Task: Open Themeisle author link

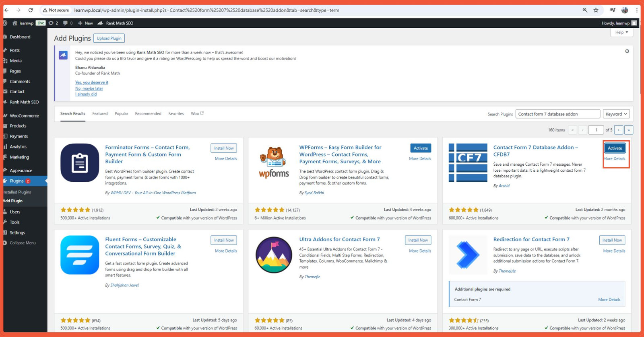Action: (x=507, y=271)
